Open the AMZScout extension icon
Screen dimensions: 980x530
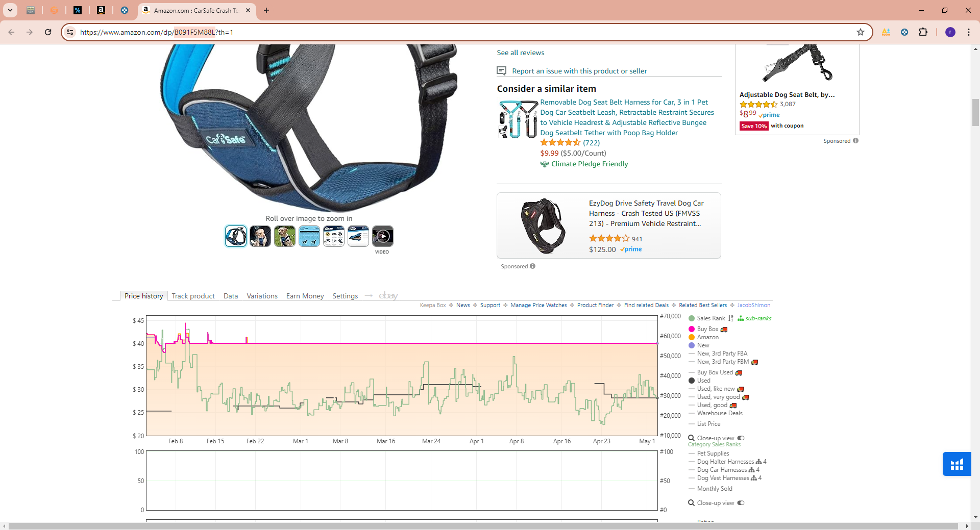pos(886,32)
